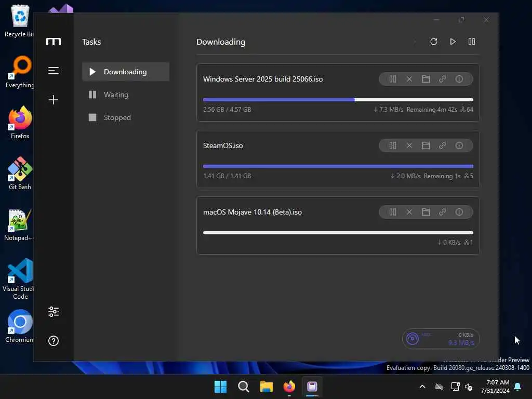
Task: Pause macOS Mojave 10.14 (Beta).iso download
Action: [x=393, y=212]
